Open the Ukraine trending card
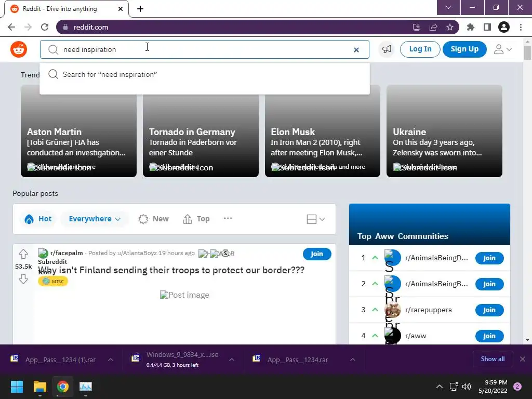The width and height of the screenshot is (532, 399). tap(444, 131)
